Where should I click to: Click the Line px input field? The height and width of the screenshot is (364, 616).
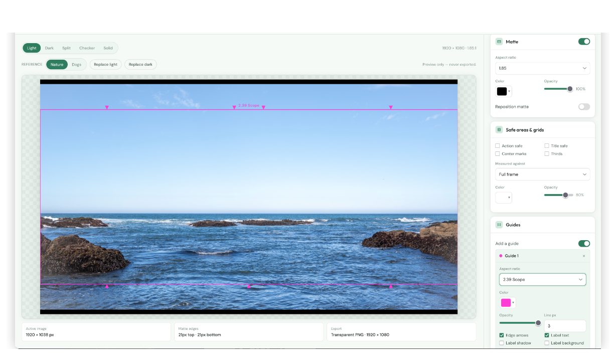(565, 326)
